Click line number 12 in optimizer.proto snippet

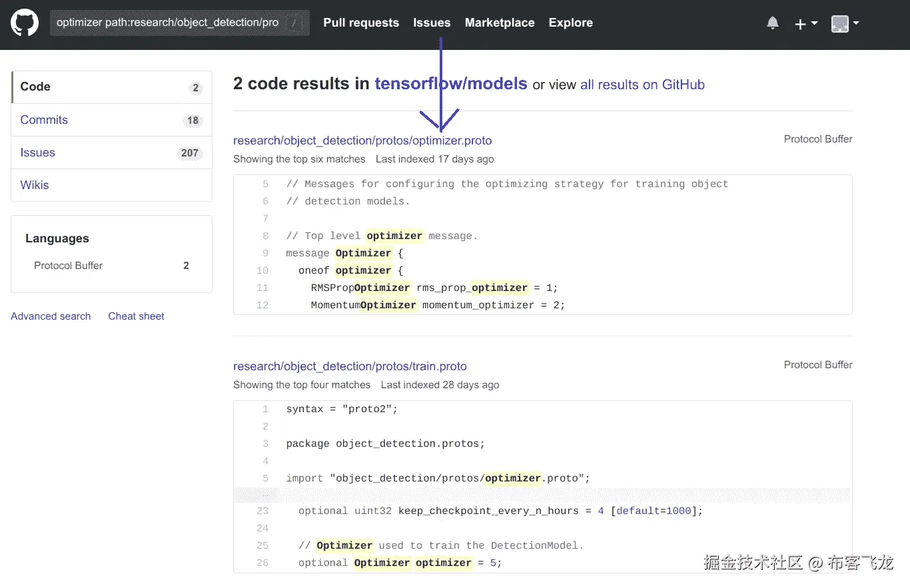pyautogui.click(x=262, y=305)
